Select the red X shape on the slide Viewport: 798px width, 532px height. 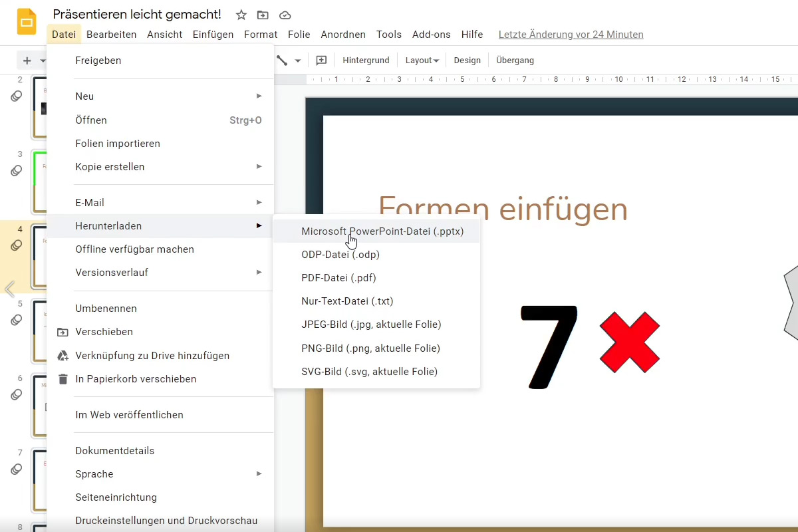(629, 344)
